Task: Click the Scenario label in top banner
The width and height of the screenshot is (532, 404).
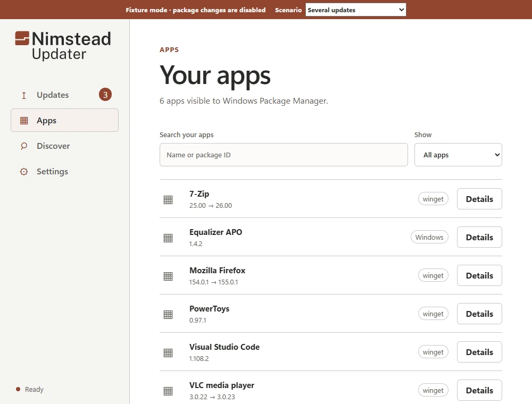Action: click(x=288, y=10)
